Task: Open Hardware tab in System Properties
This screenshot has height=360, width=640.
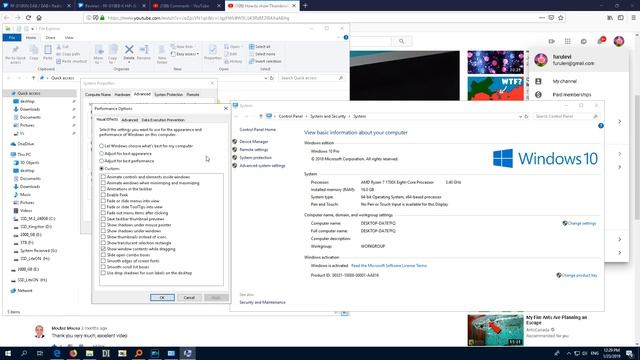Action: (122, 94)
